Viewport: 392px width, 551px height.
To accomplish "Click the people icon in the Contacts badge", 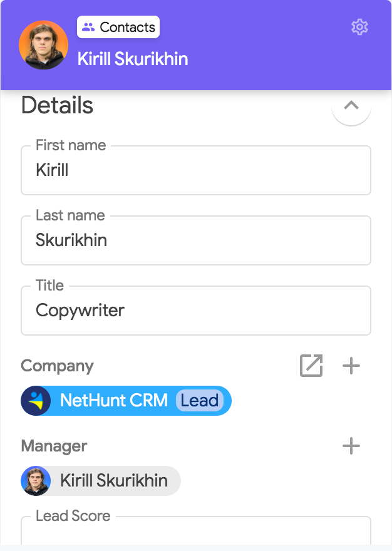I will (x=88, y=27).
